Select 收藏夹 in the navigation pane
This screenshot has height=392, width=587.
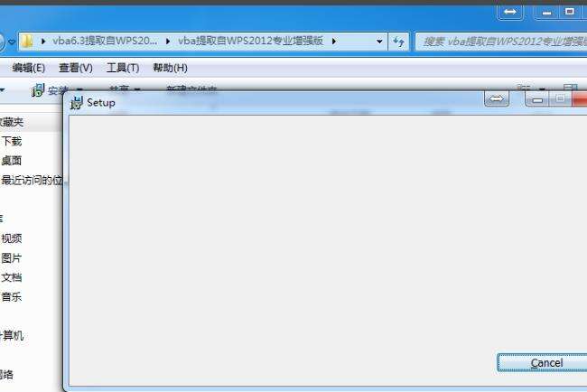[x=12, y=122]
